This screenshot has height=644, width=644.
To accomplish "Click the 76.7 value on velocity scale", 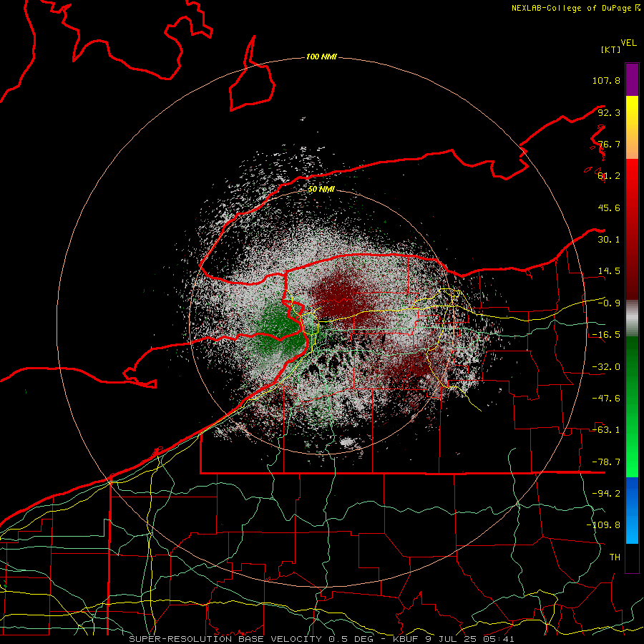I will tap(609, 144).
